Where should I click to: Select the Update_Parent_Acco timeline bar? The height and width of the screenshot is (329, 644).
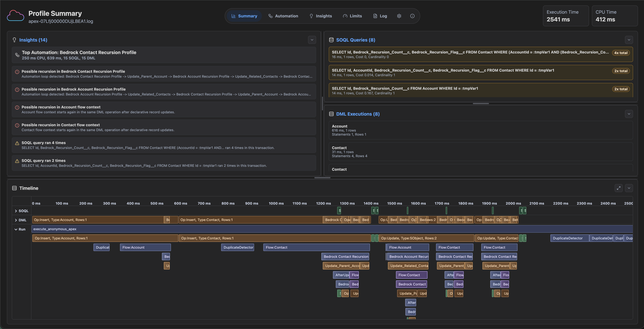pyautogui.click(x=341, y=266)
